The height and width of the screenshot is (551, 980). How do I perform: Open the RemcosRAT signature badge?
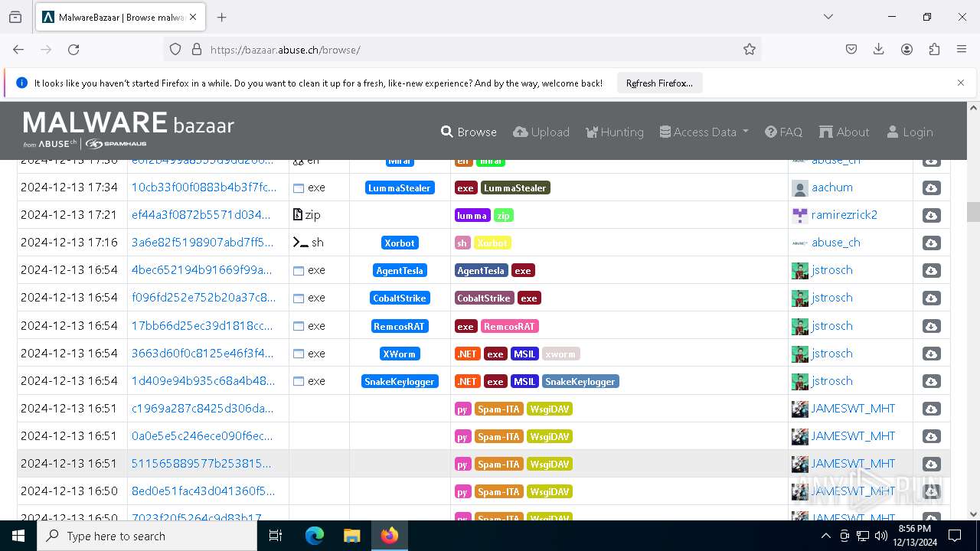coord(400,326)
